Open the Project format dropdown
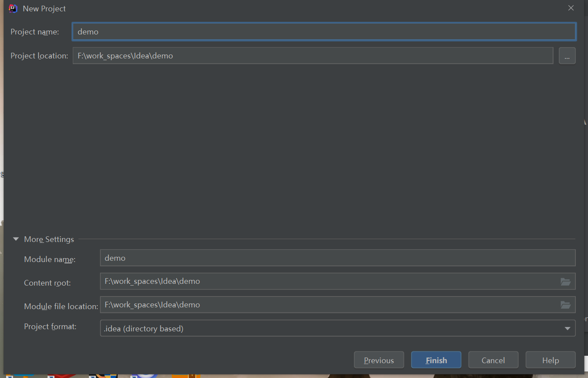588x378 pixels. [337, 328]
